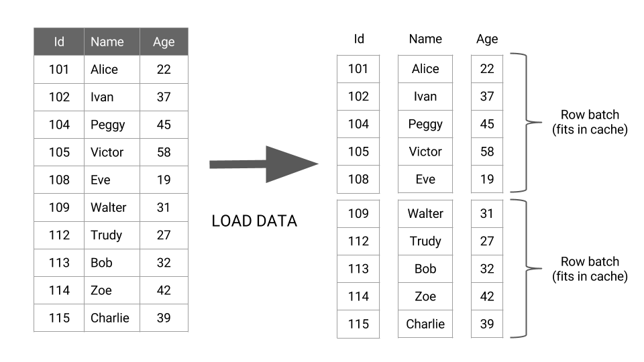Click the upper "Row batch (fits in cache)" label
This screenshot has height=362, width=644.
point(590,122)
